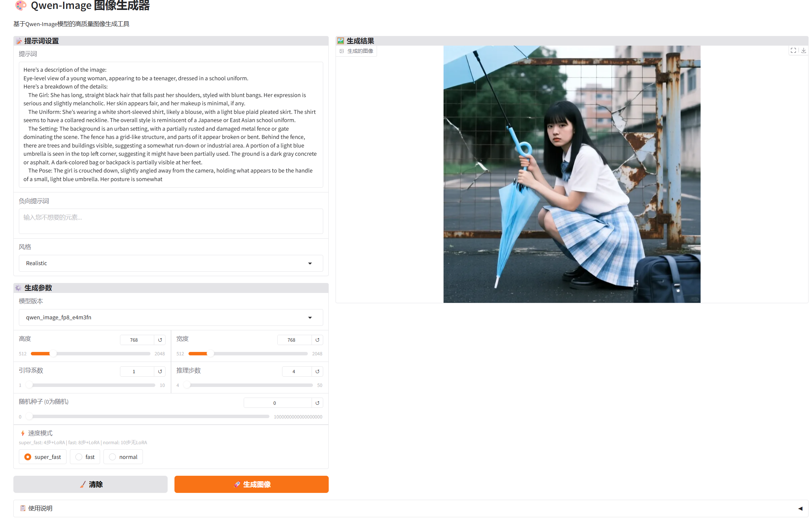Reset the 高度 height value
This screenshot has width=812, height=520.
point(160,340)
